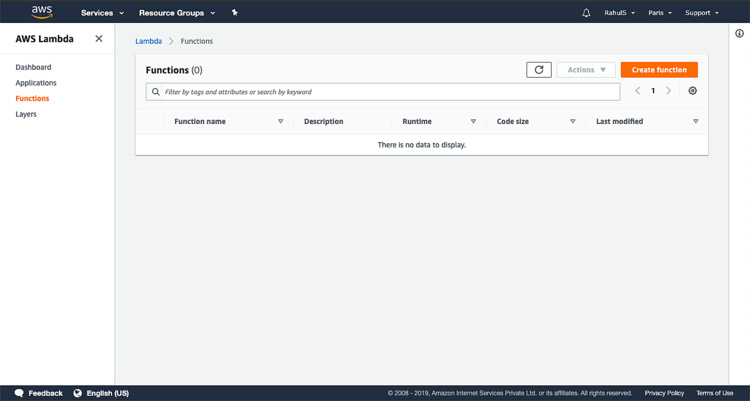The image size is (750, 401).
Task: Go to next page of functions
Action: 669,91
